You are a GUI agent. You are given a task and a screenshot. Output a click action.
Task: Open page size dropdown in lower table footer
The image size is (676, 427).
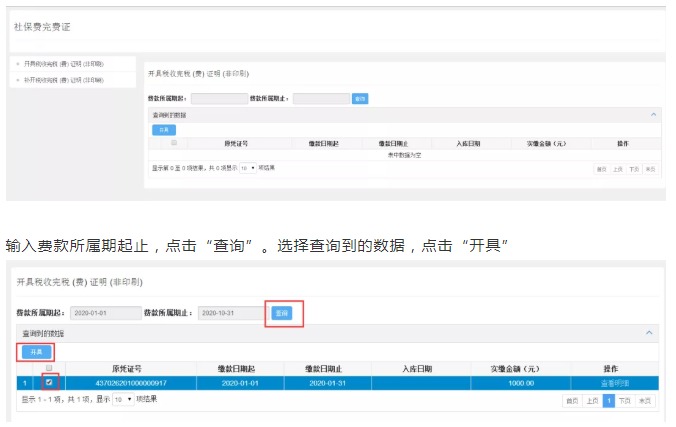tap(122, 399)
